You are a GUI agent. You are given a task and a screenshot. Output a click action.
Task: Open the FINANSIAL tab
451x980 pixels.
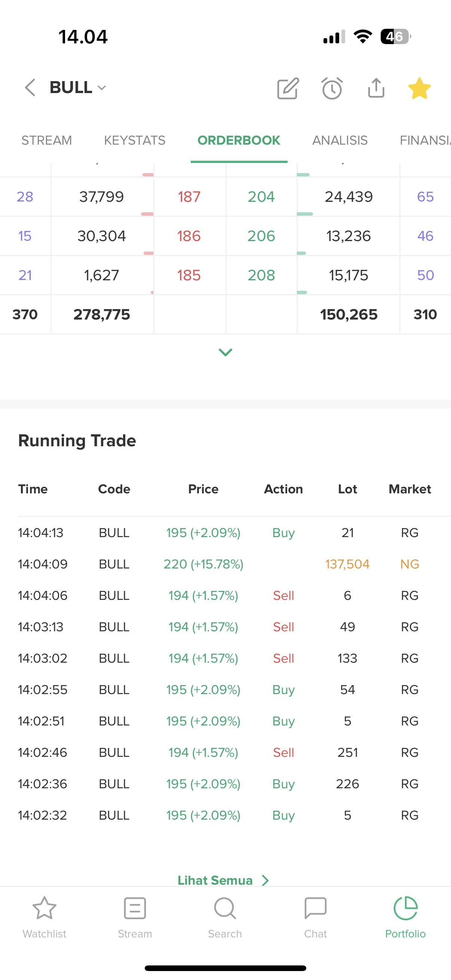coord(424,141)
